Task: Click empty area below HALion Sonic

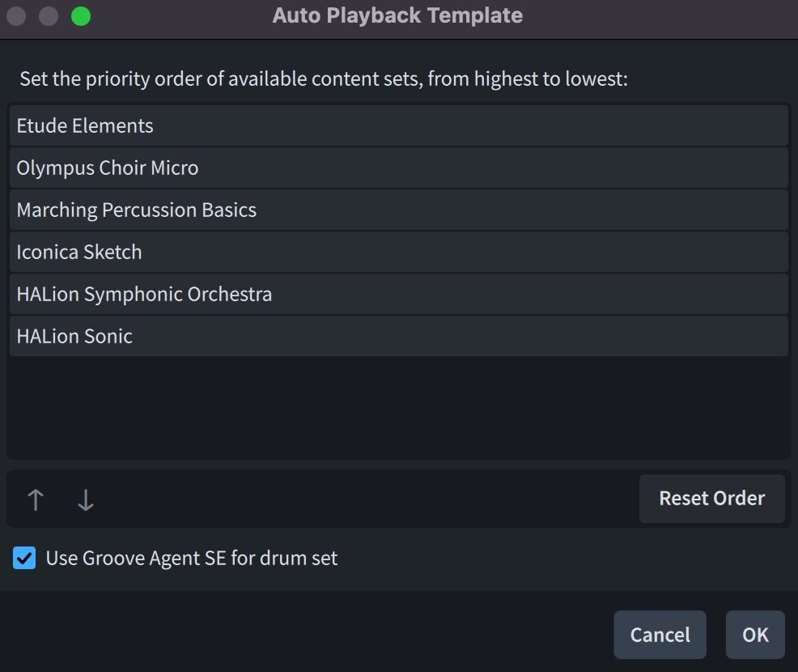Action: click(x=398, y=409)
